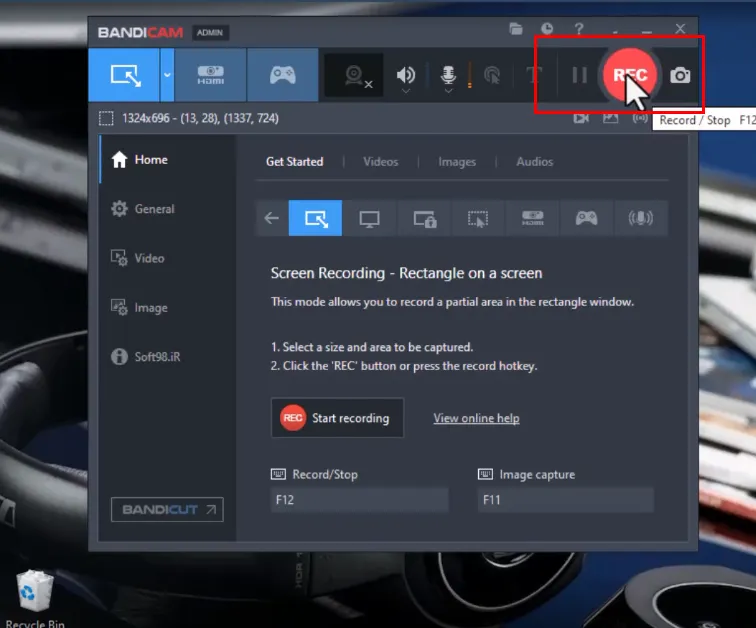The image size is (756, 628).
Task: Open the Home section in sidebar
Action: [167, 160]
